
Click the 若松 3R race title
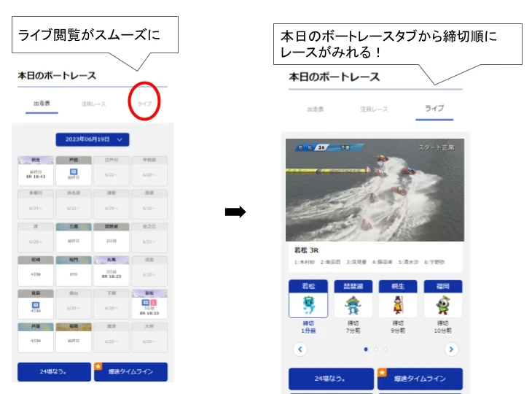pos(306,250)
